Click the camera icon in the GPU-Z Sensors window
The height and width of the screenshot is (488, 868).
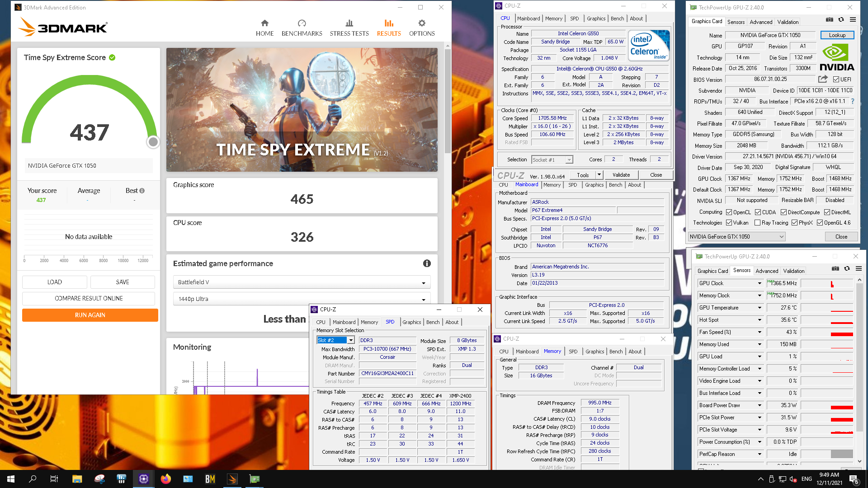[835, 268]
